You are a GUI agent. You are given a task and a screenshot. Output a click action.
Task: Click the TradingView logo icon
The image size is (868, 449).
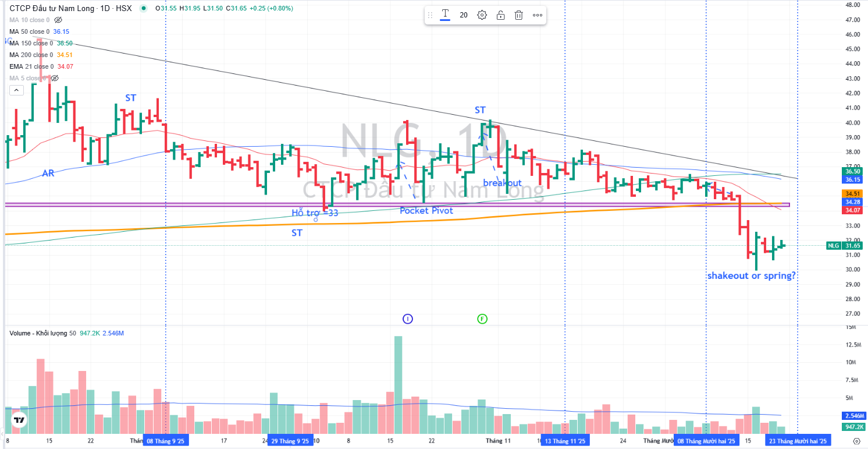click(x=20, y=420)
